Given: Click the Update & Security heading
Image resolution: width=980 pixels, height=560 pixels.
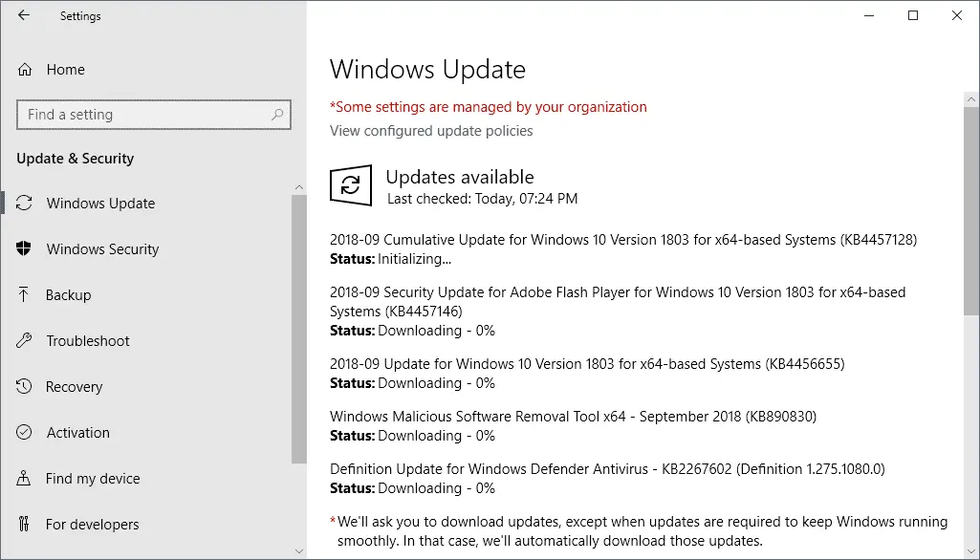Looking at the screenshot, I should point(75,158).
